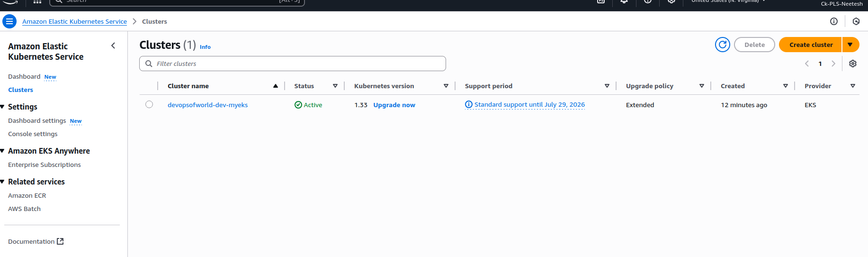Go to next page of clusters
The height and width of the screenshot is (257, 868).
click(833, 64)
